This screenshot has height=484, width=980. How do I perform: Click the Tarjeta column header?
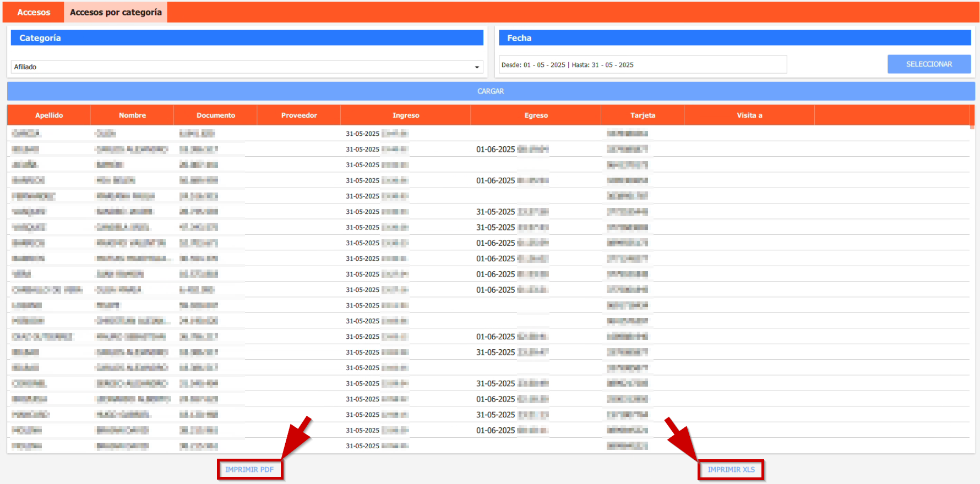643,116
